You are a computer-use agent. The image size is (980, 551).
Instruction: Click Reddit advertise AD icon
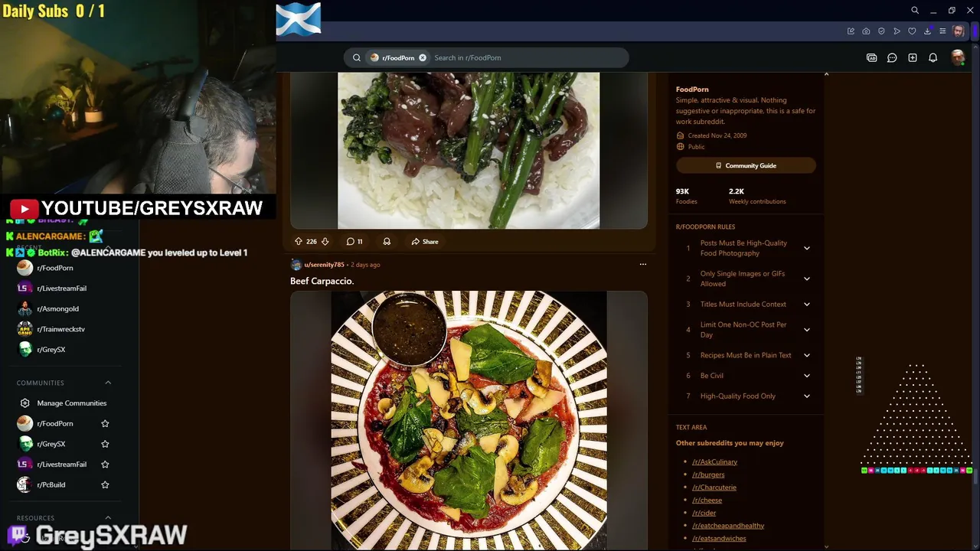point(871,57)
